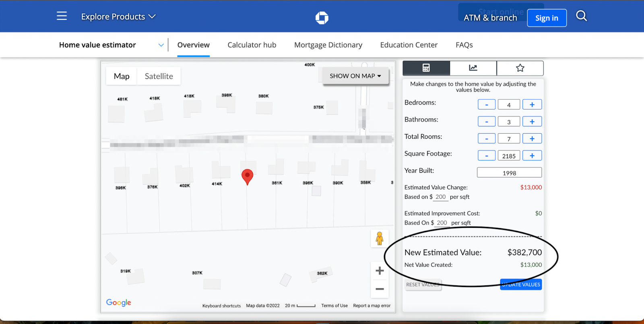Switch map to Satellite view
The image size is (644, 324).
click(159, 76)
